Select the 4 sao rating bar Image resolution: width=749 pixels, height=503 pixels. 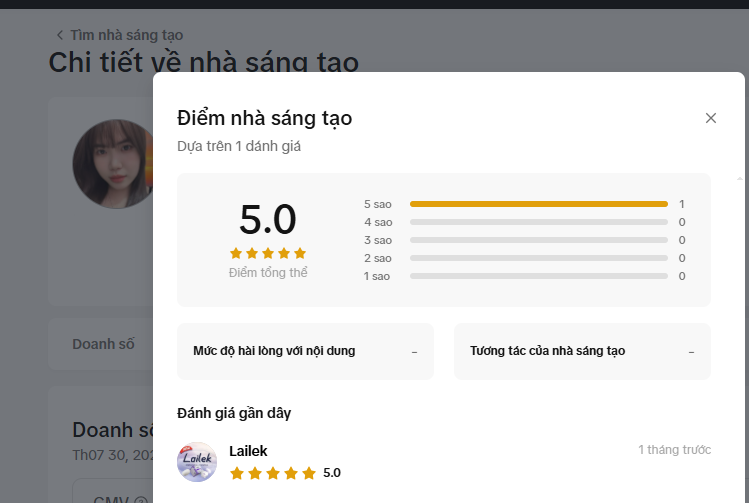pos(538,222)
